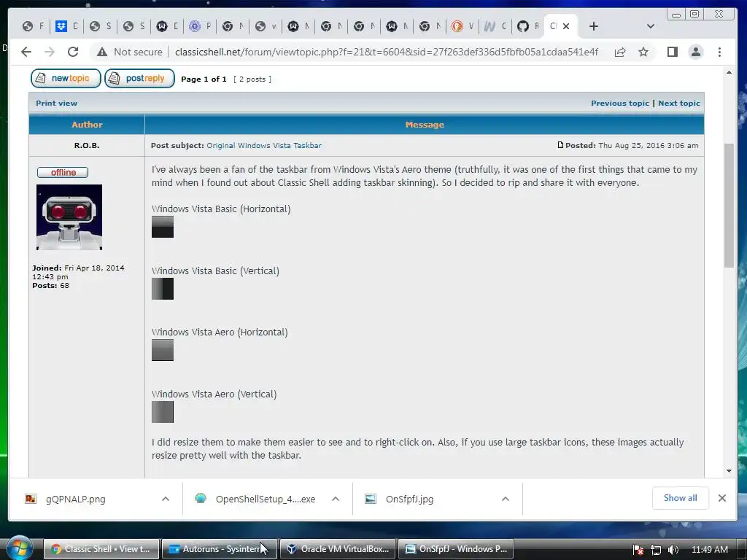747x560 pixels.
Task: Expand the tab search dropdown chevron
Action: (x=650, y=26)
